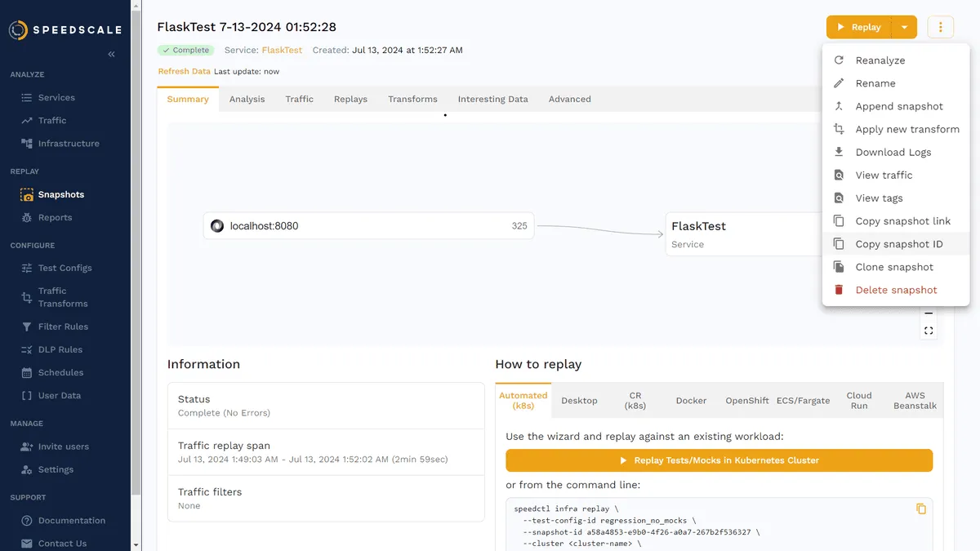
Task: Copy the speedctl infra replay command
Action: (x=921, y=508)
